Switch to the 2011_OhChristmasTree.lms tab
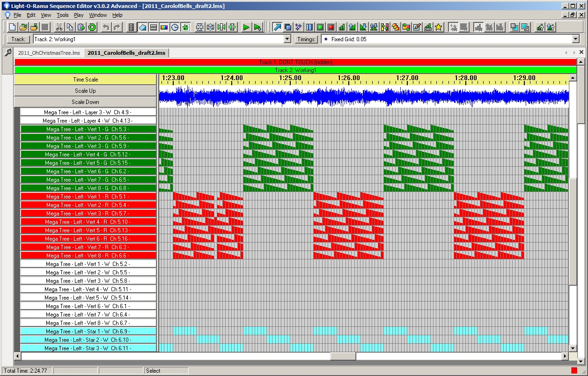The height and width of the screenshot is (376, 588). pyautogui.click(x=49, y=53)
